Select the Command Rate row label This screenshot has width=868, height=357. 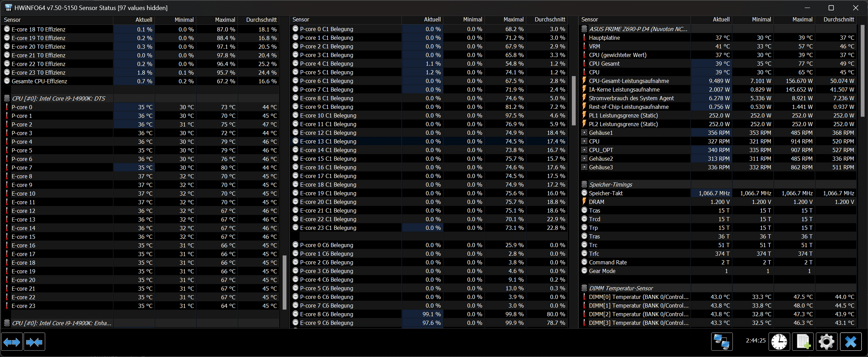[608, 262]
